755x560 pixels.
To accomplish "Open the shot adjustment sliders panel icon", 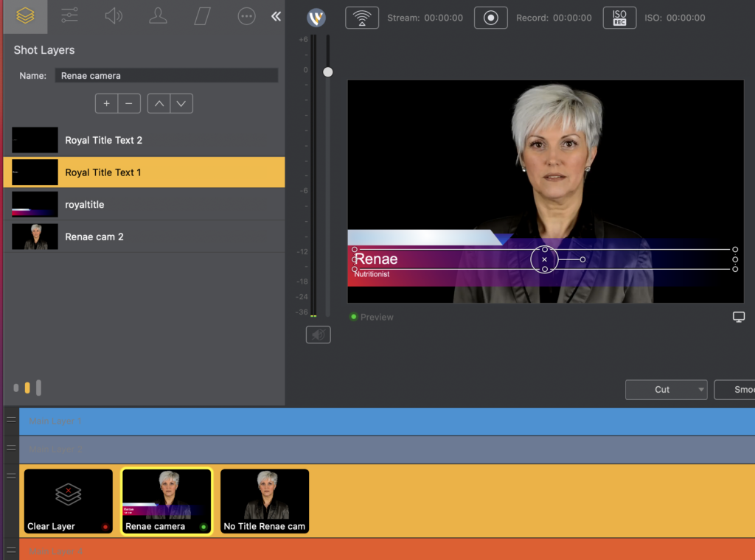I will click(x=69, y=15).
